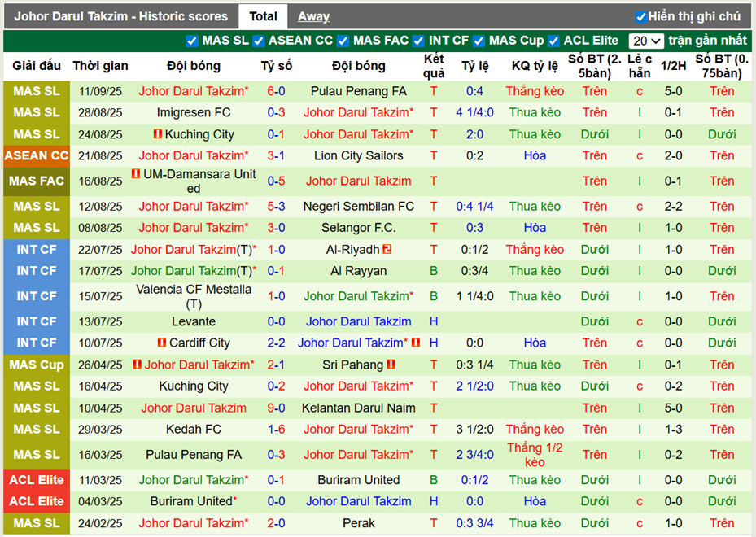
Task: Click the red card icon next to Sri Pahang
Action: [391, 365]
